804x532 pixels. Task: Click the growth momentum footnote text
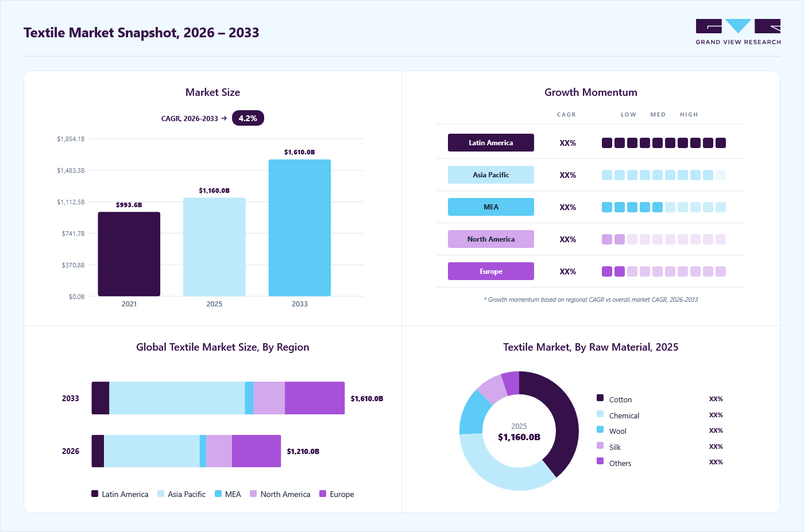[591, 300]
